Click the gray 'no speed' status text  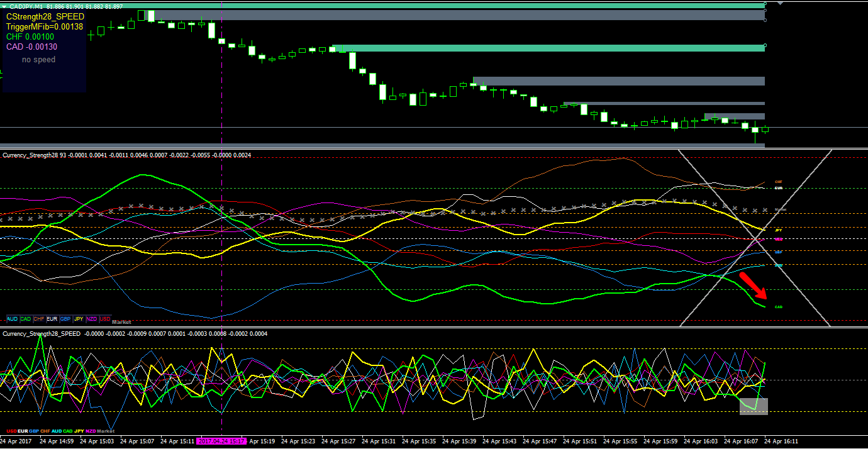coord(38,60)
